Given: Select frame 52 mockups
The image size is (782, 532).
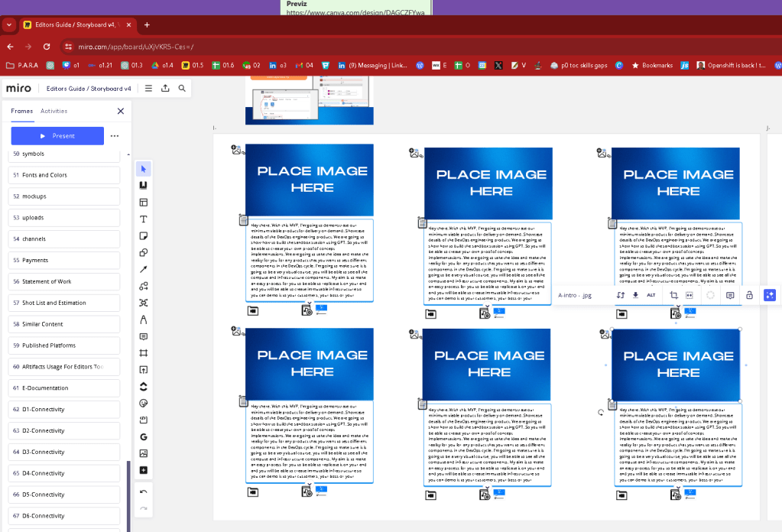Looking at the screenshot, I should pos(64,196).
